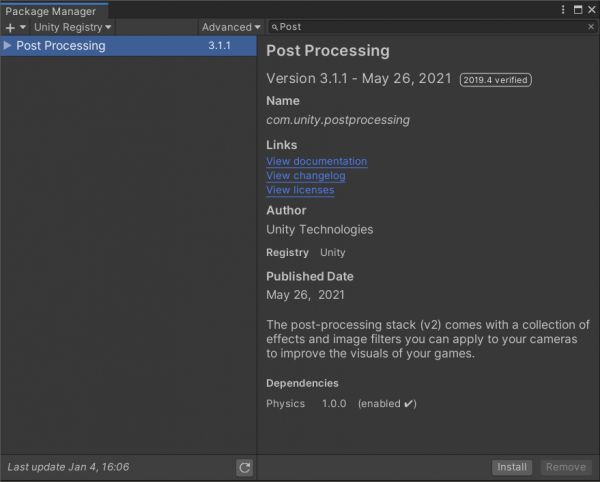
Task: Click into the package search field
Action: pyautogui.click(x=430, y=27)
